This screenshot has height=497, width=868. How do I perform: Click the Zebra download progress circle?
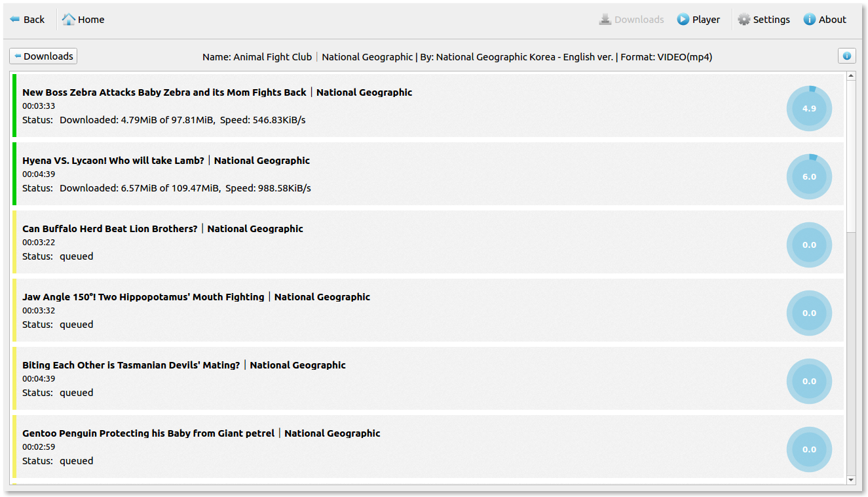pos(809,108)
